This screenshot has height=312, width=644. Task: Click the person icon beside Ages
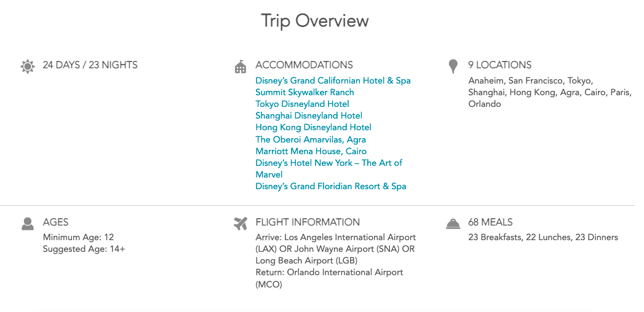(x=28, y=224)
